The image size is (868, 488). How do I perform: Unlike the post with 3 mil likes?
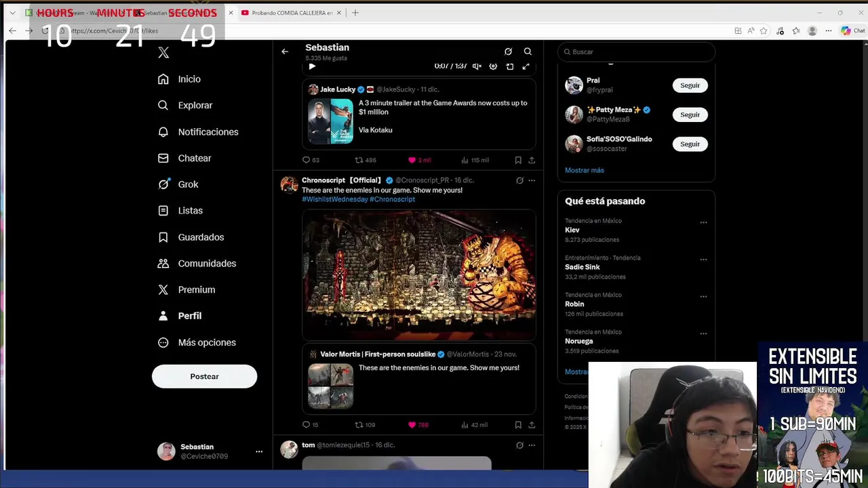pyautogui.click(x=418, y=160)
